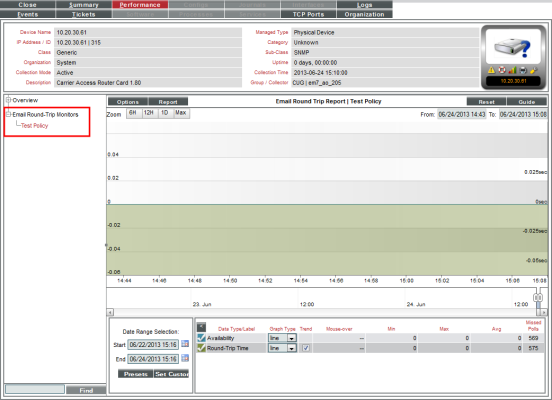Open the red lifebuoy tickets icon
The image size is (552, 400).
[x=502, y=70]
